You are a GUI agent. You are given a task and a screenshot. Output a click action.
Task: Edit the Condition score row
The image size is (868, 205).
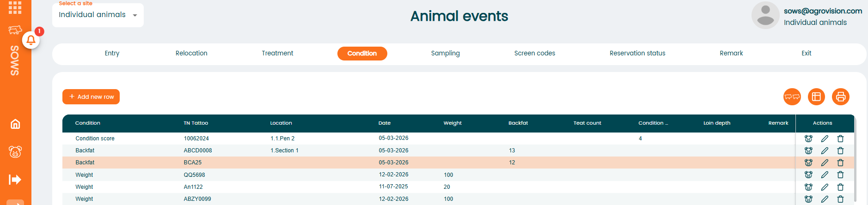click(x=825, y=139)
